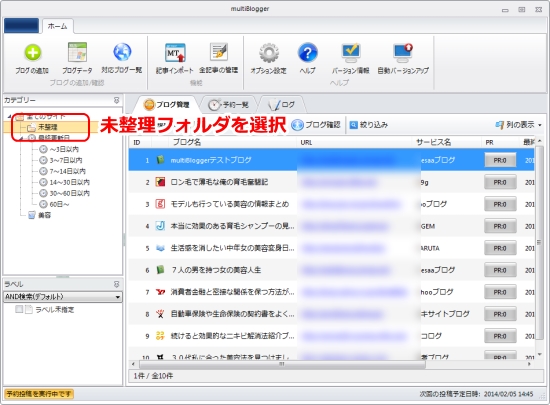Select the 美容 category in the tree
Image resolution: width=550 pixels, height=405 pixels.
pyautogui.click(x=40, y=215)
